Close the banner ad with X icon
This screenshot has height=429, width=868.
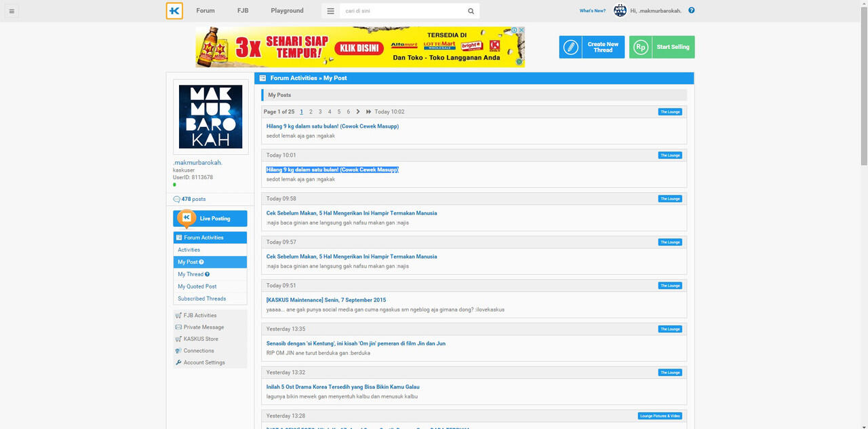[521, 31]
